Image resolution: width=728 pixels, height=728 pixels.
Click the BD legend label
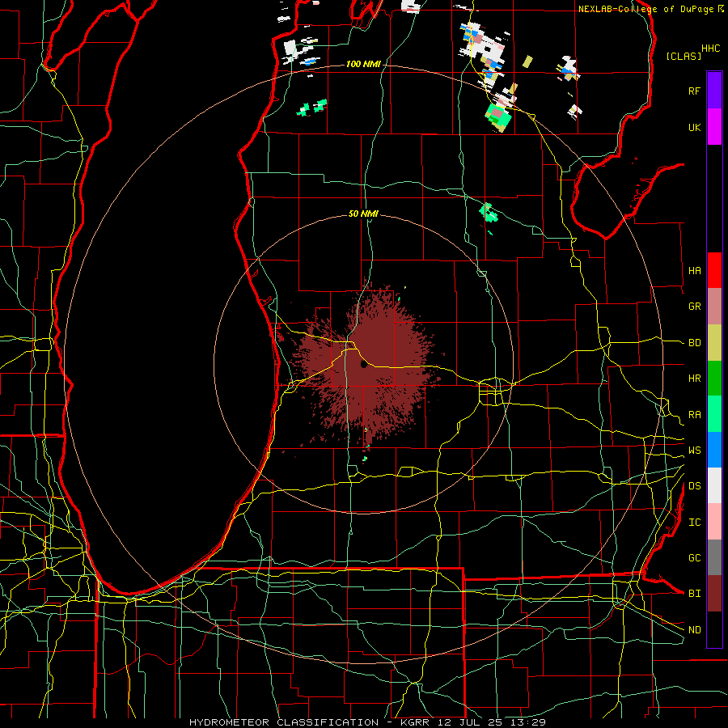tap(694, 343)
